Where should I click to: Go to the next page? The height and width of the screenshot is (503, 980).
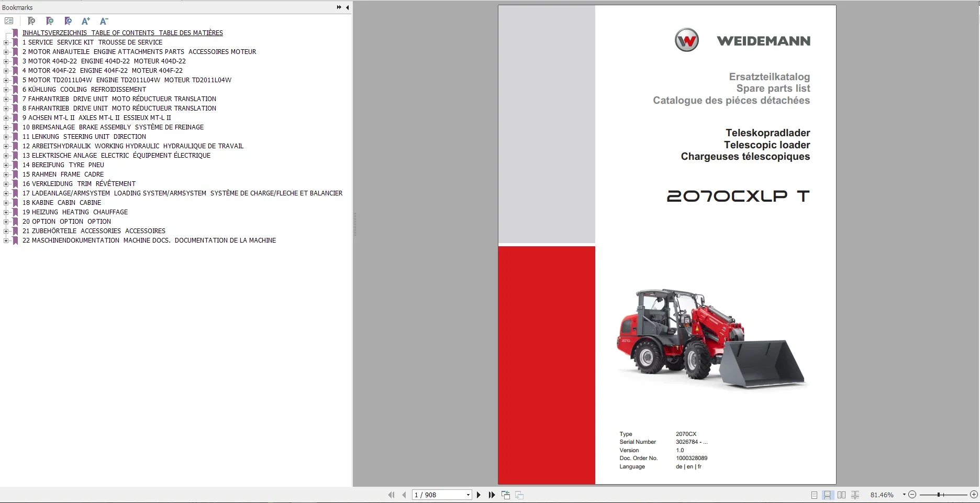click(478, 495)
